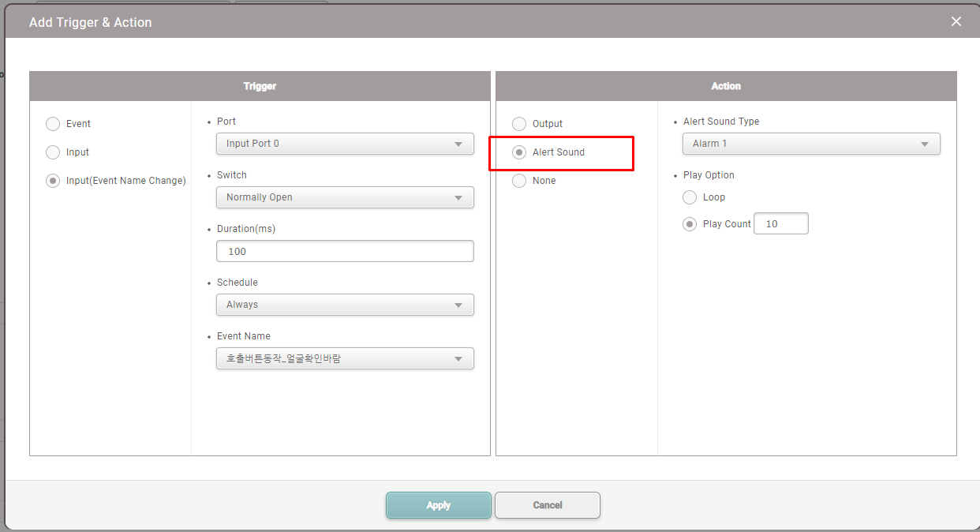Select the Input trigger radio button
This screenshot has height=532, width=980.
pos(53,152)
